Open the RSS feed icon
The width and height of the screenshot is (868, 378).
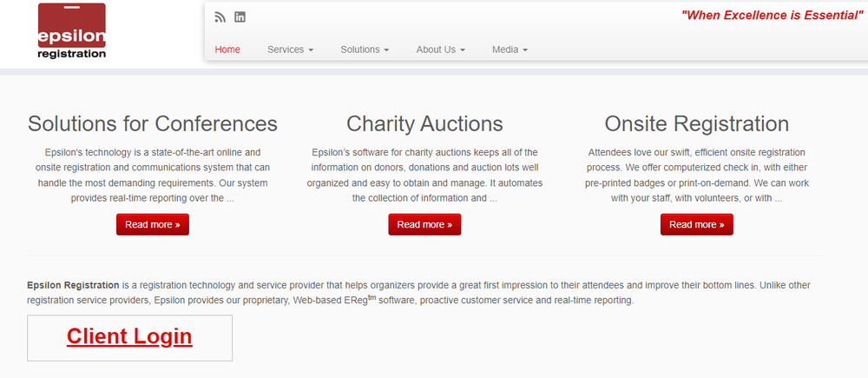pyautogui.click(x=220, y=17)
